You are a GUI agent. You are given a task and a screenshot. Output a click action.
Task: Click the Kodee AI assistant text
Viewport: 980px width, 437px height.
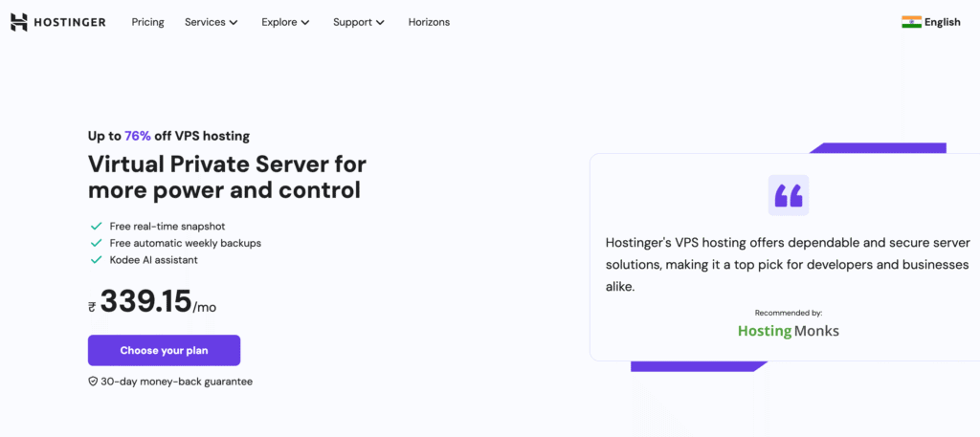click(154, 260)
